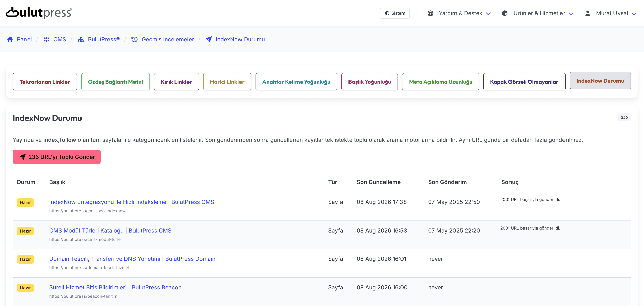Open the CMS breadcrumb link

pos(60,40)
